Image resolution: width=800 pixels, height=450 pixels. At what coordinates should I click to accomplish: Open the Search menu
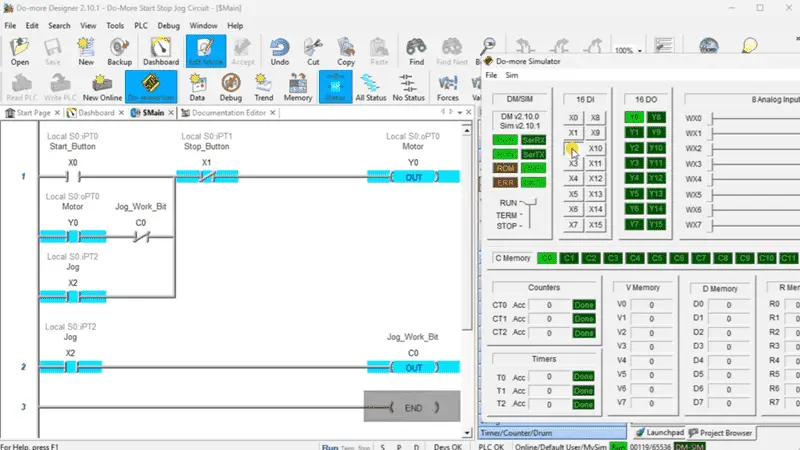tap(59, 26)
